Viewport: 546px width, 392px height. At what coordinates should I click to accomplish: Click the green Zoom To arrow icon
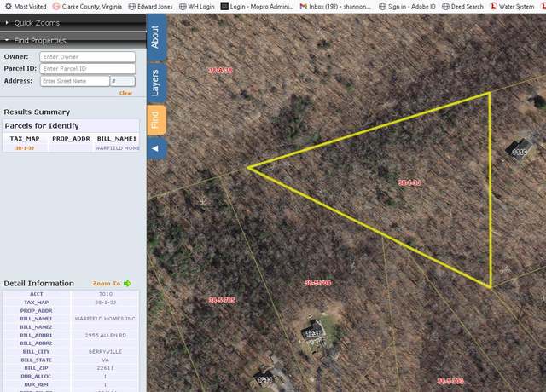pos(127,284)
